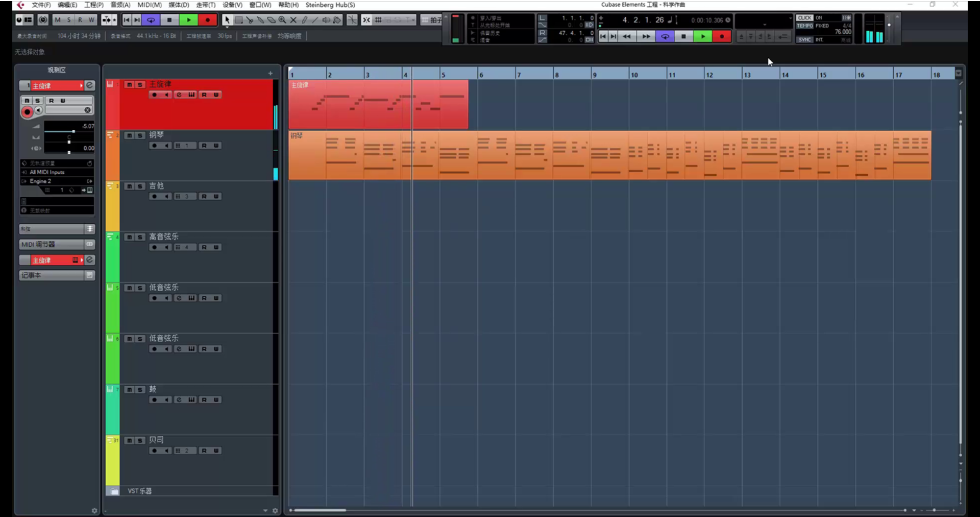The width and height of the screenshot is (980, 517).
Task: Mute the 钢琴 track
Action: pyautogui.click(x=130, y=135)
